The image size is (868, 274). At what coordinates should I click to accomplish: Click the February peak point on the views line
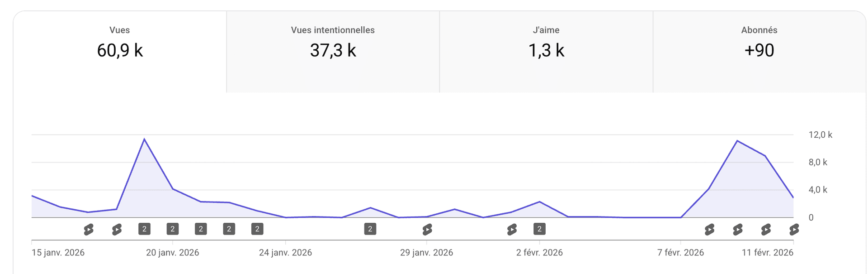(737, 141)
